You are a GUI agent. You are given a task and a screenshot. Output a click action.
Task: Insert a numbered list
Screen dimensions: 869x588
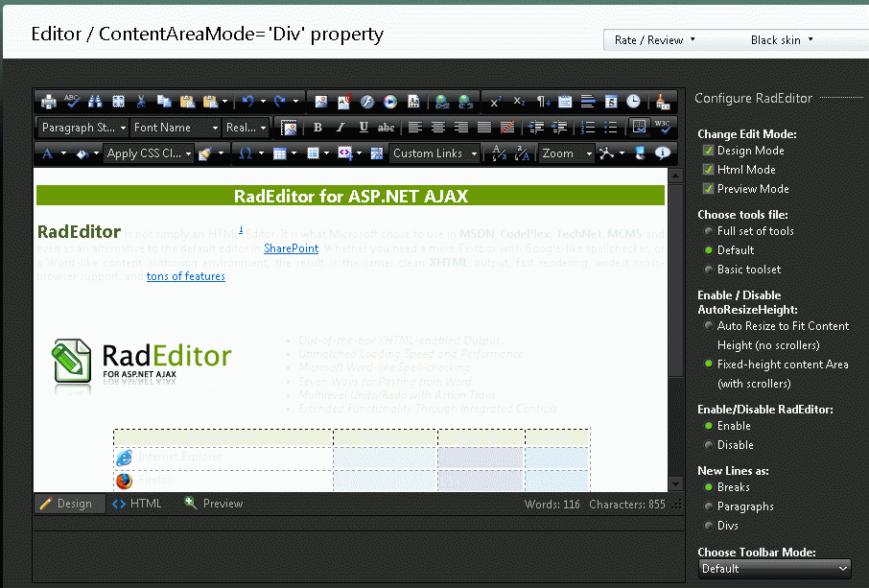[587, 128]
